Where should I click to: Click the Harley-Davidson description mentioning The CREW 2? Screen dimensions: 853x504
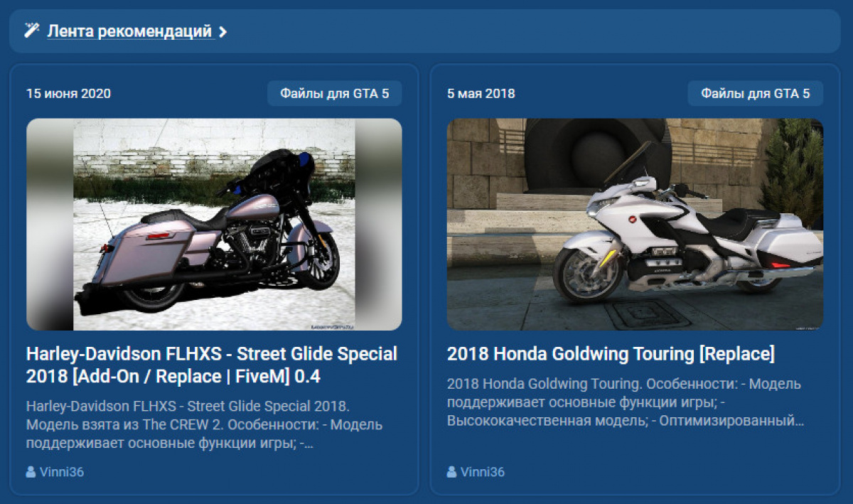tap(205, 425)
